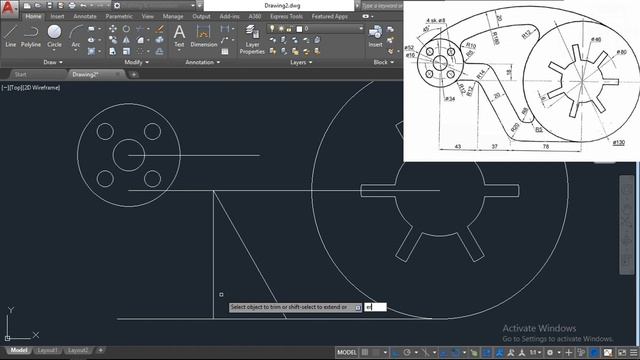Click the Ellipse tool icon

91,40
